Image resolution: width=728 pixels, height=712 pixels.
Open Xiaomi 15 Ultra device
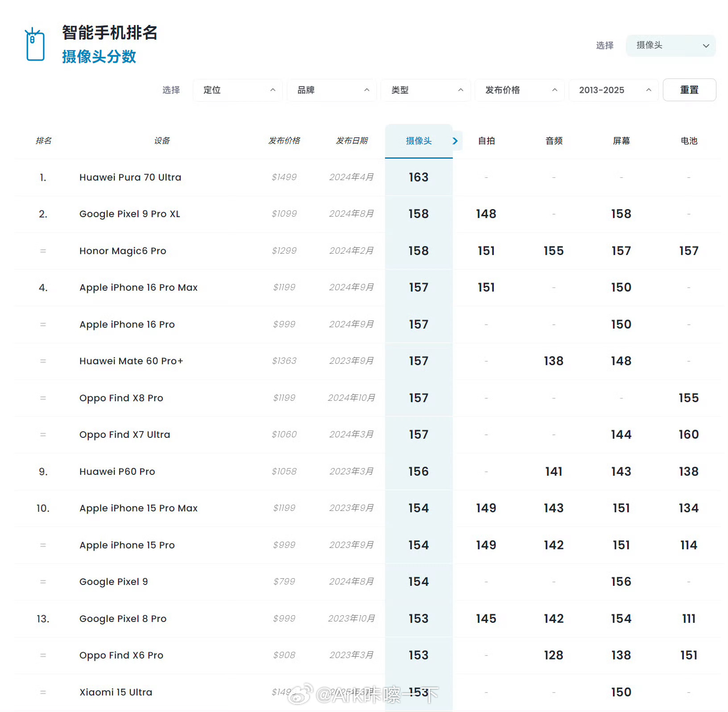(x=116, y=692)
